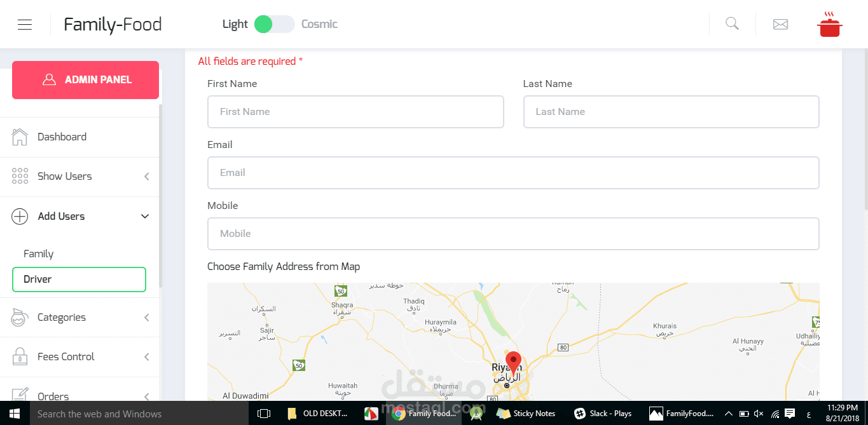
Task: Click the Fees Control lock icon
Action: pyautogui.click(x=20, y=356)
